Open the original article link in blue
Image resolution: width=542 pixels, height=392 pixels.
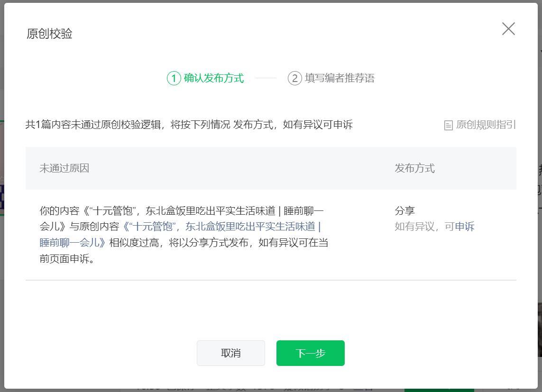tap(180, 235)
